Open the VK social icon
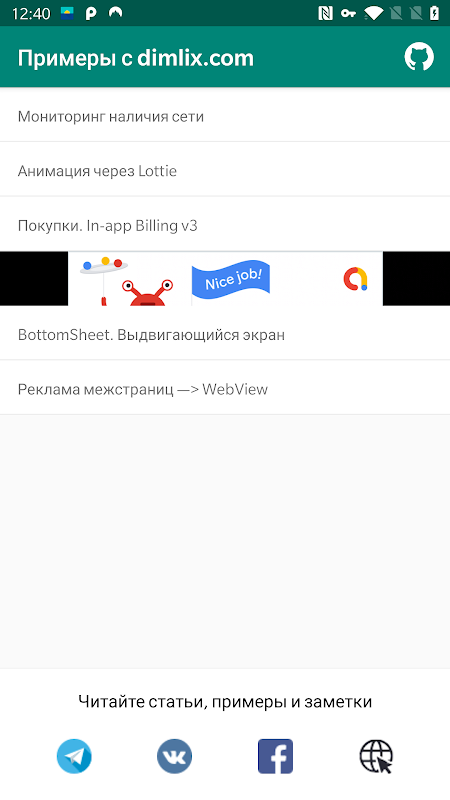The height and width of the screenshot is (800, 450). pyautogui.click(x=174, y=756)
